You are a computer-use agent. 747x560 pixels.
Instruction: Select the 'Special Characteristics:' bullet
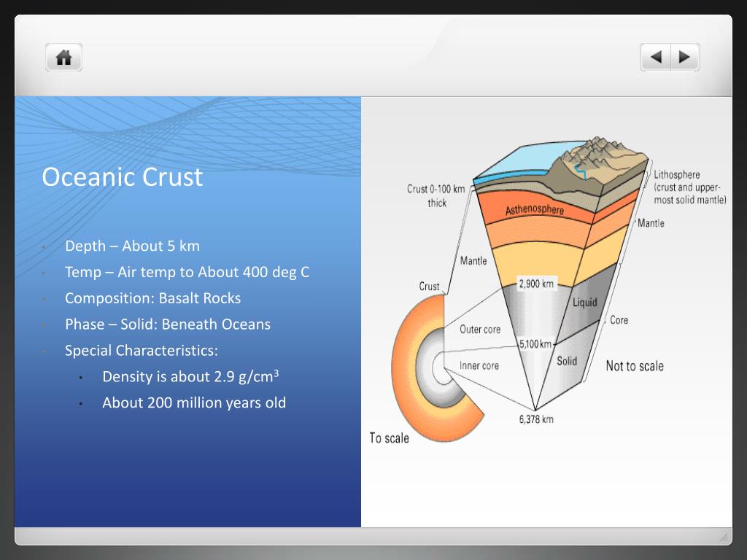(x=142, y=351)
